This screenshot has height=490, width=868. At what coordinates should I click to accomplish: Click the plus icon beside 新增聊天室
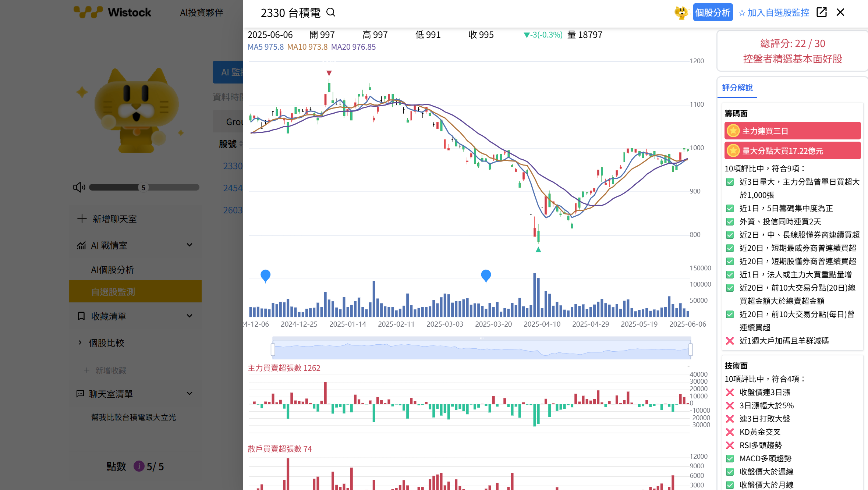pos(82,219)
